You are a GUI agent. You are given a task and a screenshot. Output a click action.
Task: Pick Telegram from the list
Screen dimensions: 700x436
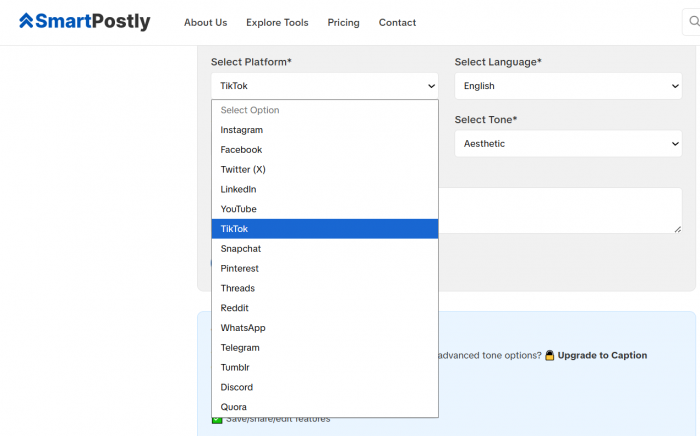point(325,347)
